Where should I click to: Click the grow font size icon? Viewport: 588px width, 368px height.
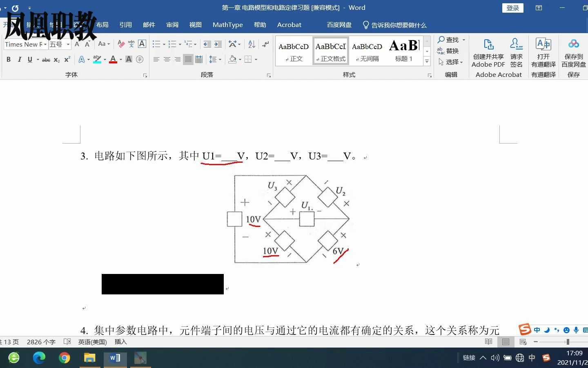coord(77,44)
